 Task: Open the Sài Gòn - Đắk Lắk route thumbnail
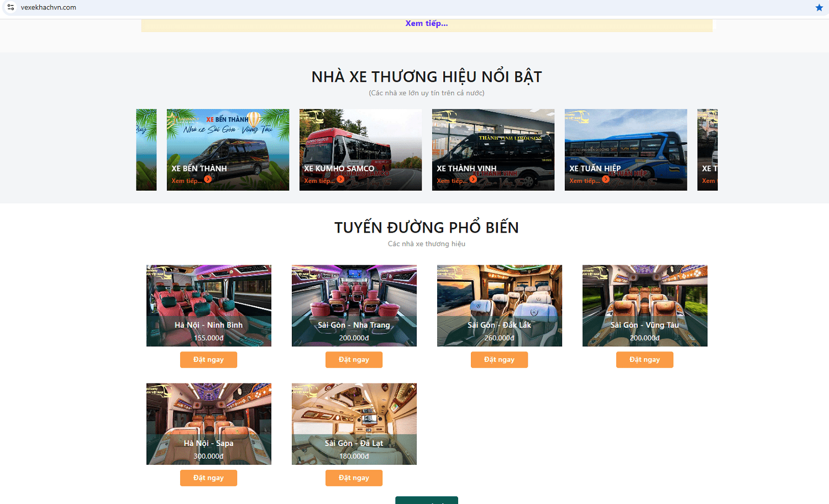pyautogui.click(x=500, y=306)
